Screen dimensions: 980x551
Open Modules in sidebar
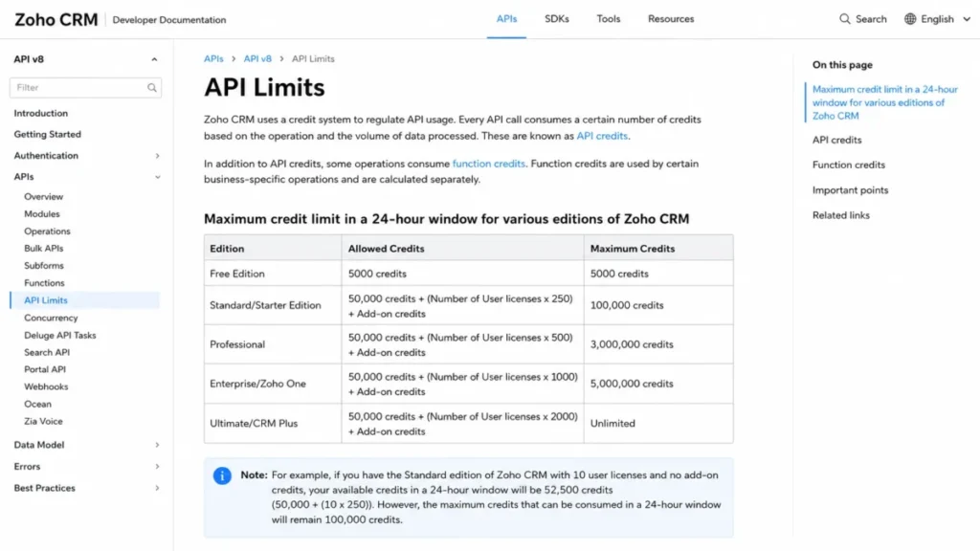pyautogui.click(x=42, y=213)
